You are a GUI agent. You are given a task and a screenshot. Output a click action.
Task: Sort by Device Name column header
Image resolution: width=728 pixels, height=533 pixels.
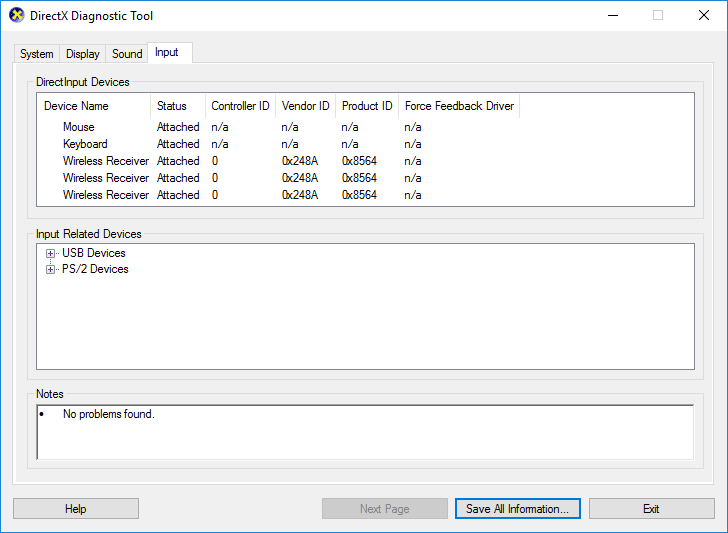(x=94, y=106)
